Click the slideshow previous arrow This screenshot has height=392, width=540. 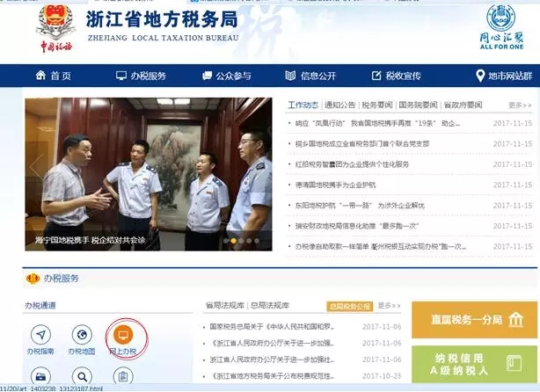[36, 167]
